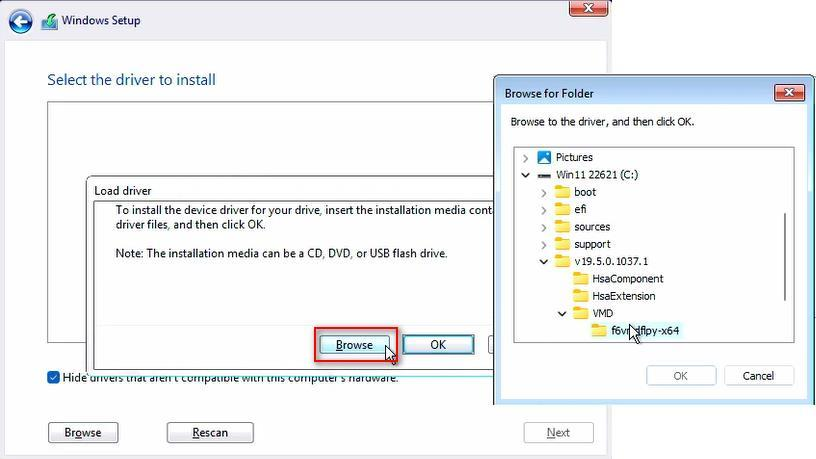This screenshot has height=459, width=816.
Task: Click the Next button in Windows Setup
Action: tap(558, 432)
